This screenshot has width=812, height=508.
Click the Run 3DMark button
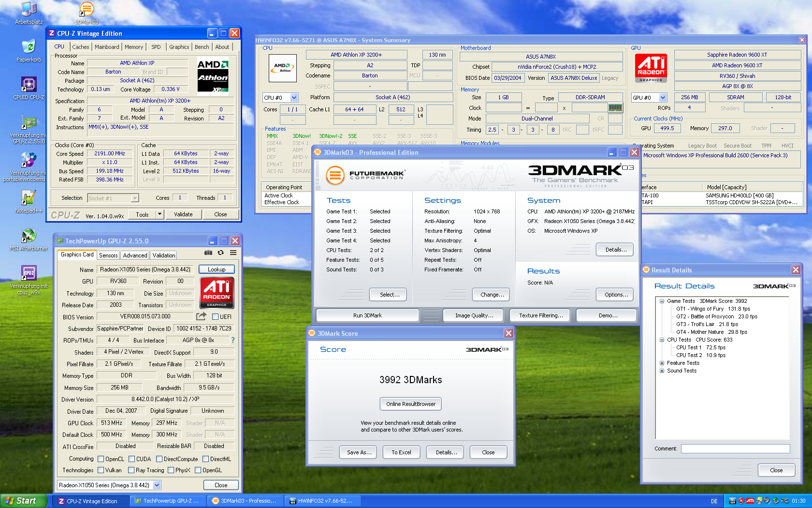367,315
